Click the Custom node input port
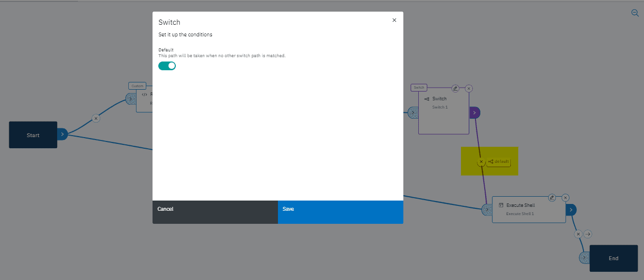This screenshot has width=644, height=280. [x=131, y=99]
